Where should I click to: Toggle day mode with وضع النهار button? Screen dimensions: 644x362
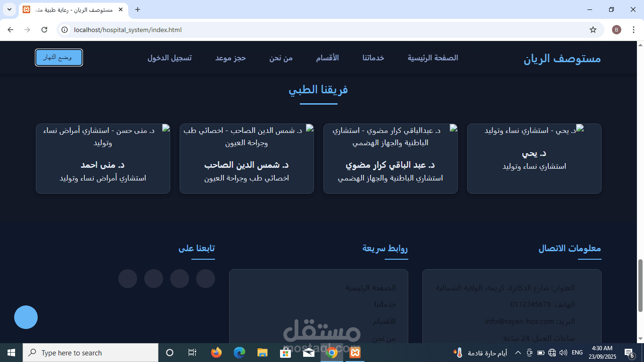(x=59, y=58)
